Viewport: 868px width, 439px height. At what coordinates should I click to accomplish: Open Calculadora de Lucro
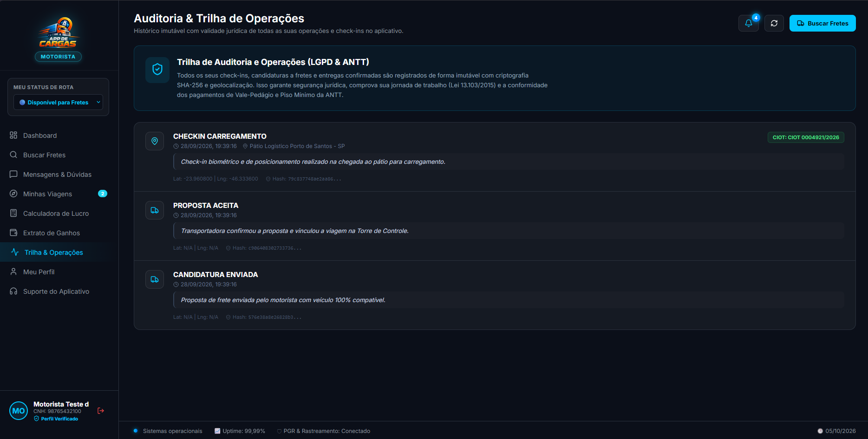click(x=59, y=213)
